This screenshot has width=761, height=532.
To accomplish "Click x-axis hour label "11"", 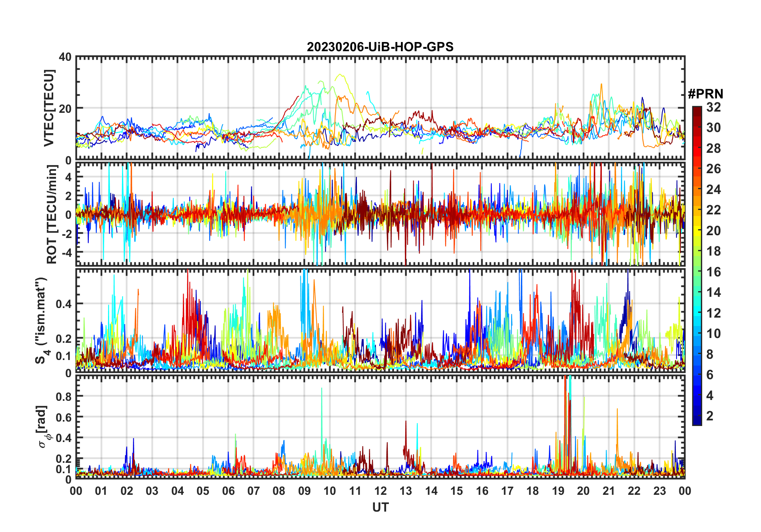I will pyautogui.click(x=355, y=491).
